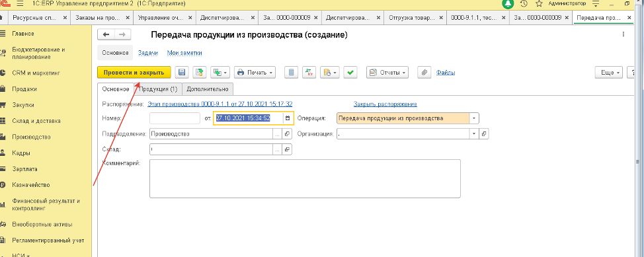The height and width of the screenshot is (257, 644).
Task: Click the ellipsis select button for Подразделение
Action: pyautogui.click(x=278, y=134)
